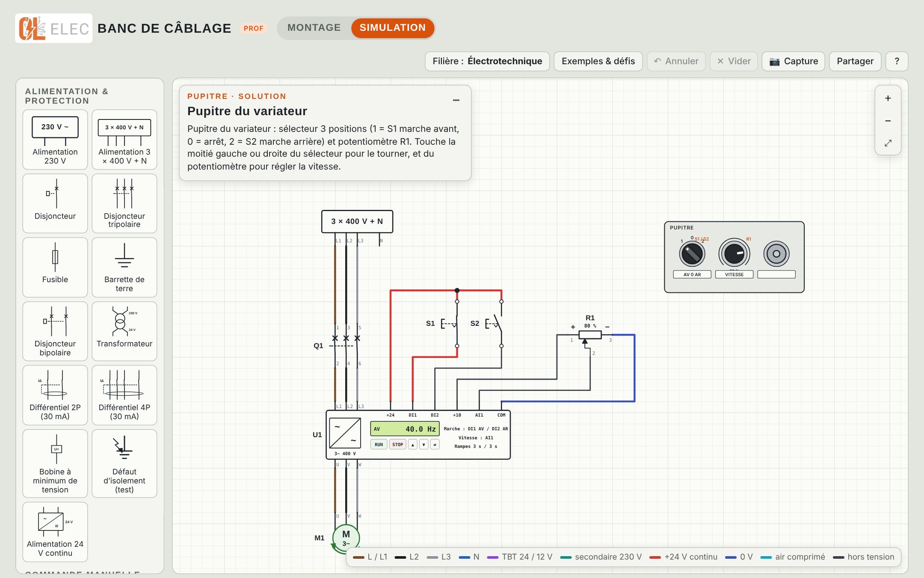Image resolution: width=924 pixels, height=578 pixels.
Task: Pick the Fusible component
Action: pyautogui.click(x=55, y=267)
